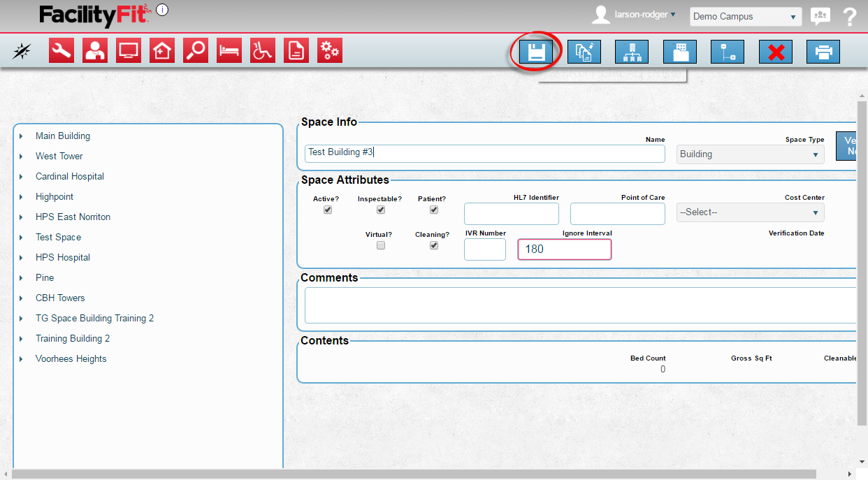The image size is (868, 480).
Task: Click the gears settings icon
Action: (330, 51)
